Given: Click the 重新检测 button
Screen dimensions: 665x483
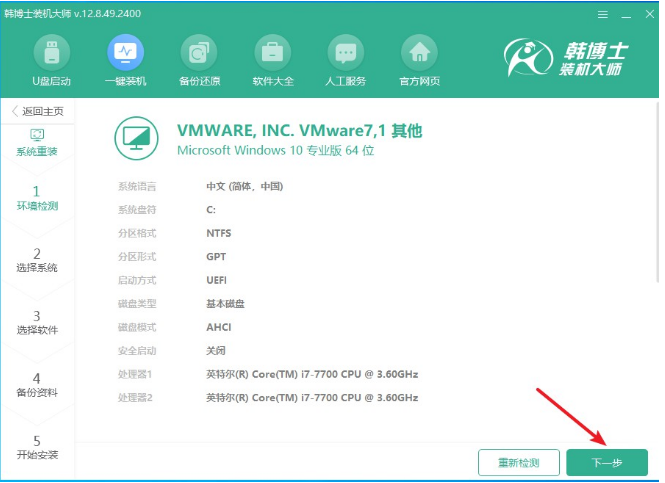Looking at the screenshot, I should coord(519,462).
